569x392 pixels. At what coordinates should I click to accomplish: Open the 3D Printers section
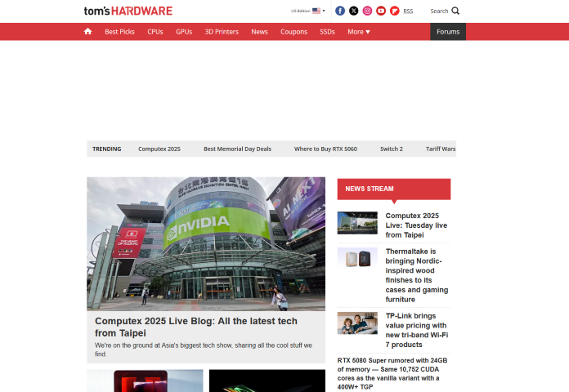(x=222, y=32)
